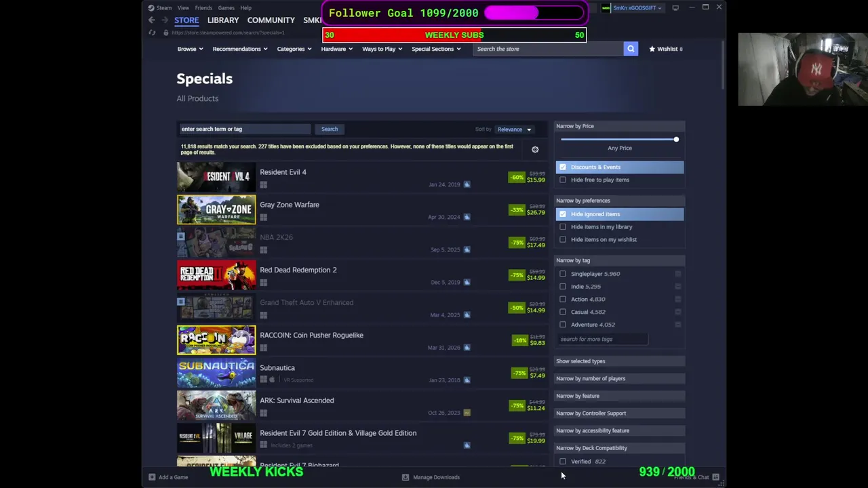The image size is (868, 488).
Task: Click Deck icon on Resident Evil 7 Gold Edition row
Action: click(467, 445)
